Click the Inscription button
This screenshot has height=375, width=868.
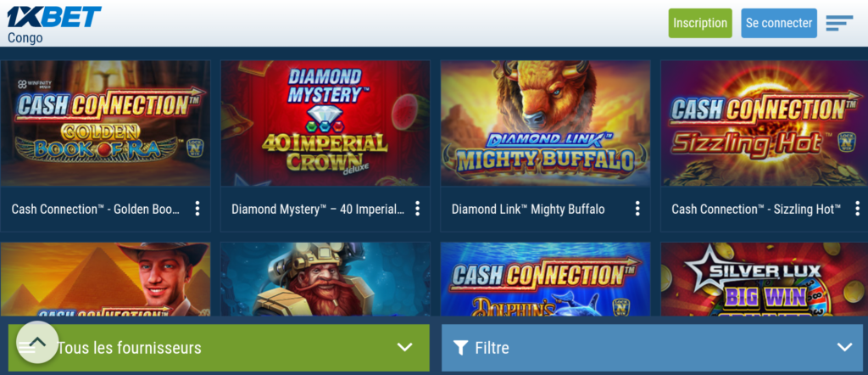(x=700, y=23)
